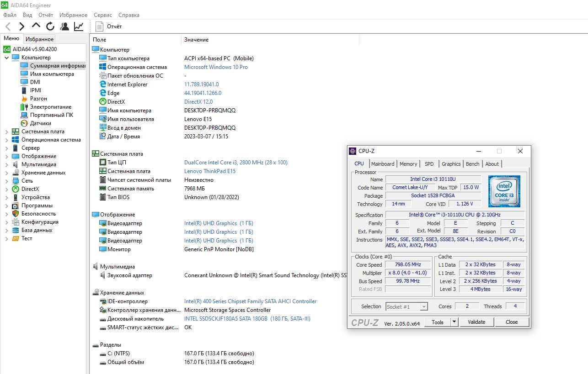Screen dimensions: 588x374
Task: Expand the DirectX tree node
Action: coord(6,189)
